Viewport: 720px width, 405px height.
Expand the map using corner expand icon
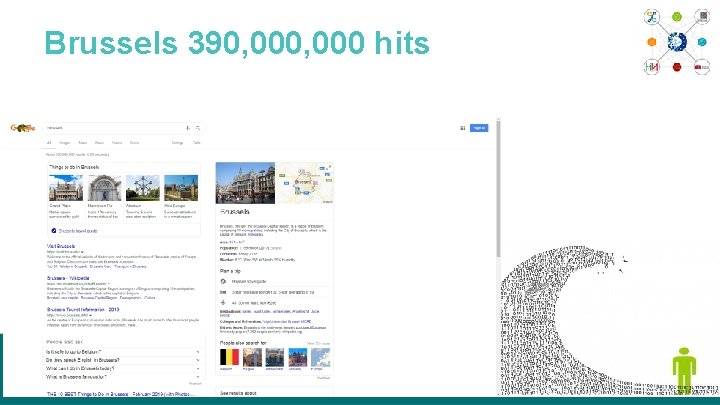click(328, 168)
